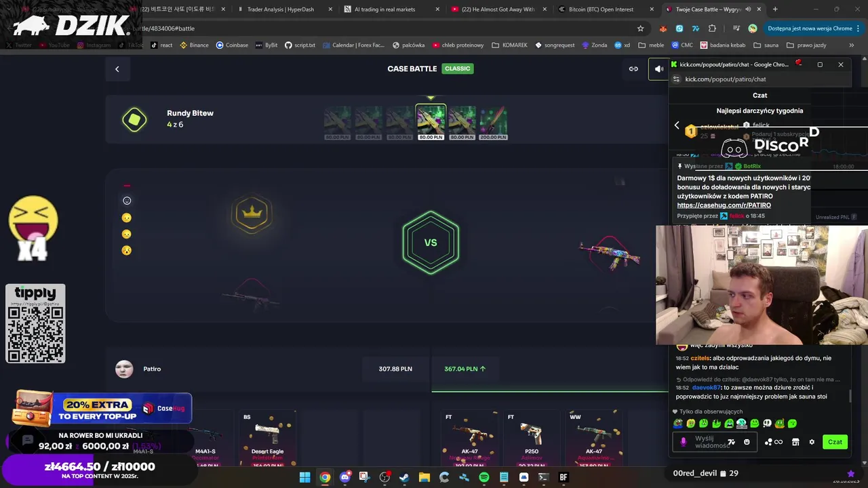This screenshot has width=868, height=488.
Task: Open OBS Studio from the taskbar
Action: pos(384,477)
